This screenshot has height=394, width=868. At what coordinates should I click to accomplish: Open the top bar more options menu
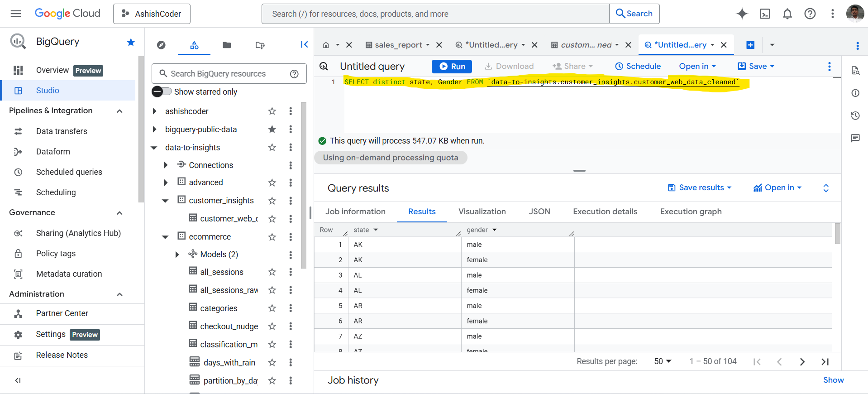click(833, 14)
